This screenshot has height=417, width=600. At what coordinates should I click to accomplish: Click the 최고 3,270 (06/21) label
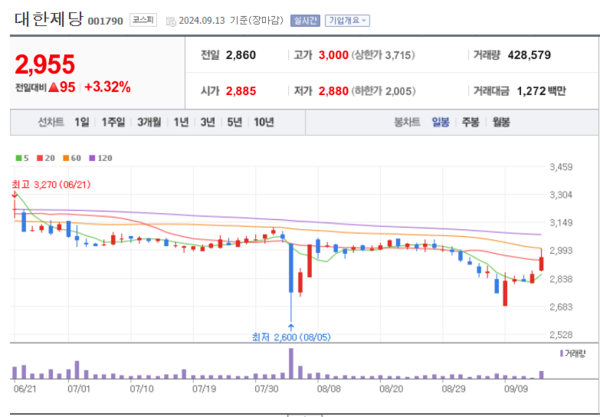[x=51, y=185]
